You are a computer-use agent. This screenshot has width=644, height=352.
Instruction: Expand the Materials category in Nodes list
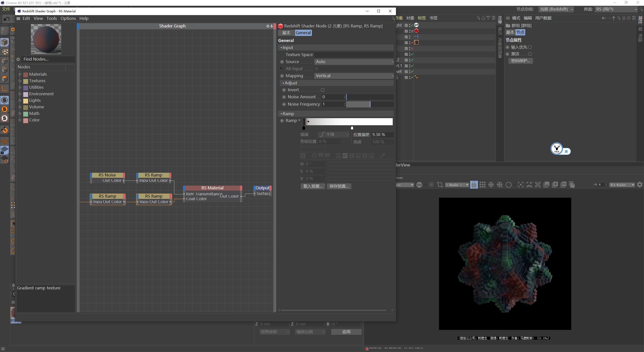click(x=20, y=74)
